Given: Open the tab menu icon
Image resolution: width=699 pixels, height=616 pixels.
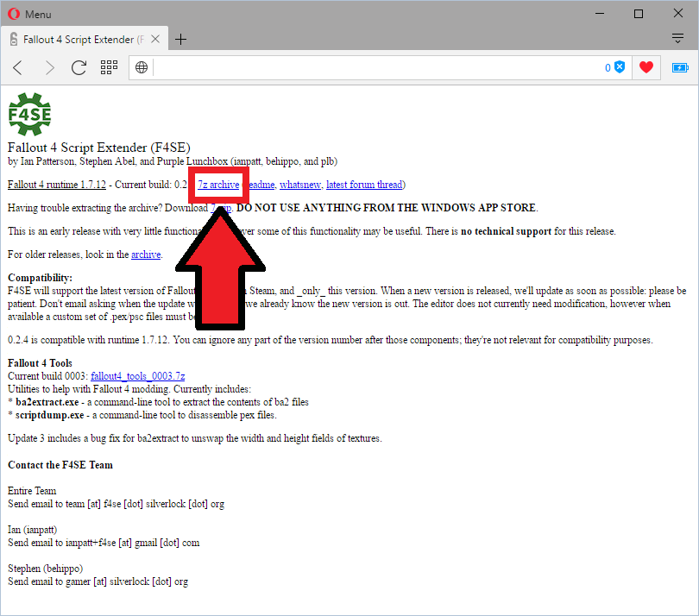Looking at the screenshot, I should click(677, 38).
